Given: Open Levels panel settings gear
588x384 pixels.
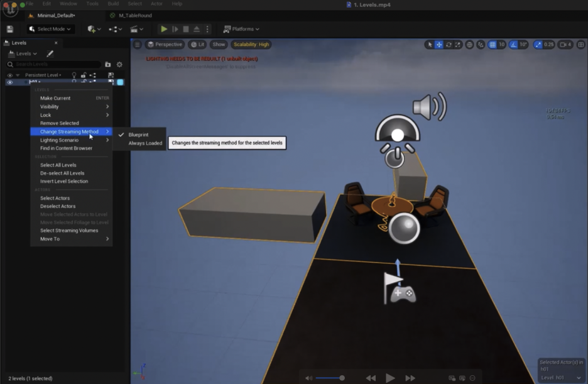Looking at the screenshot, I should (x=119, y=65).
